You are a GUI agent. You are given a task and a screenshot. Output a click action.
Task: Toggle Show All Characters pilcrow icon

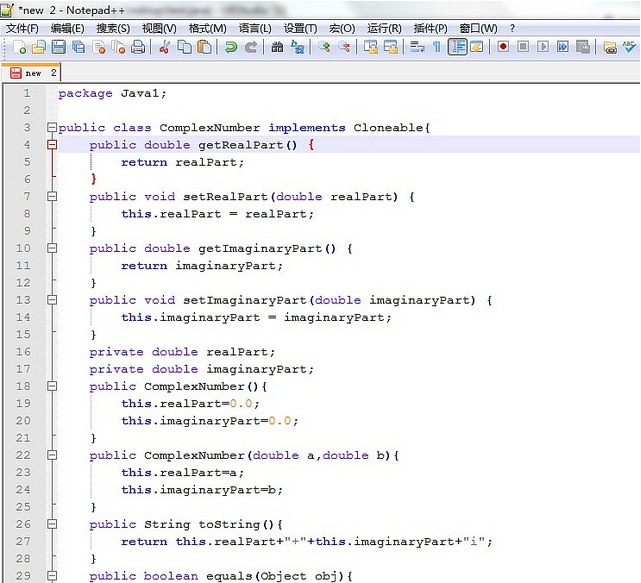pos(437,47)
